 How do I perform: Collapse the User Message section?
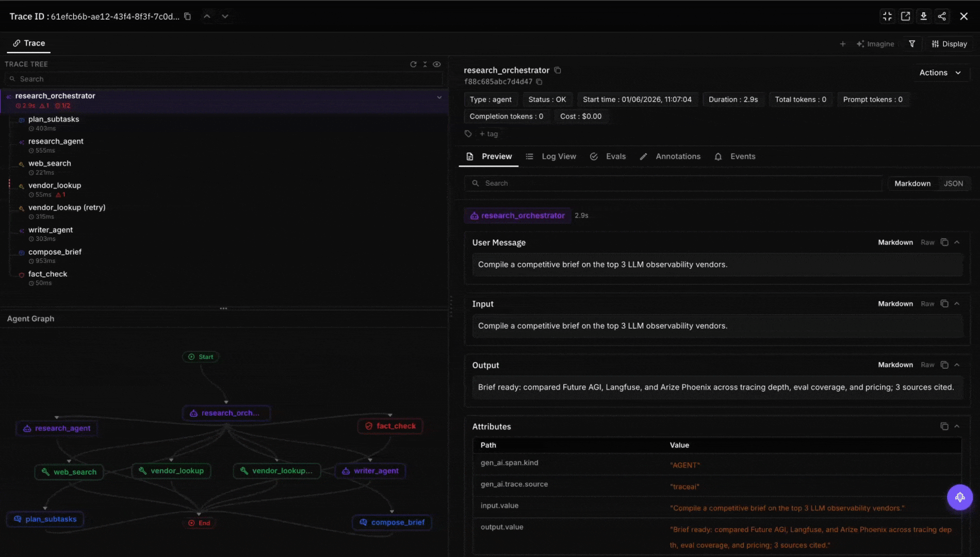pos(957,242)
